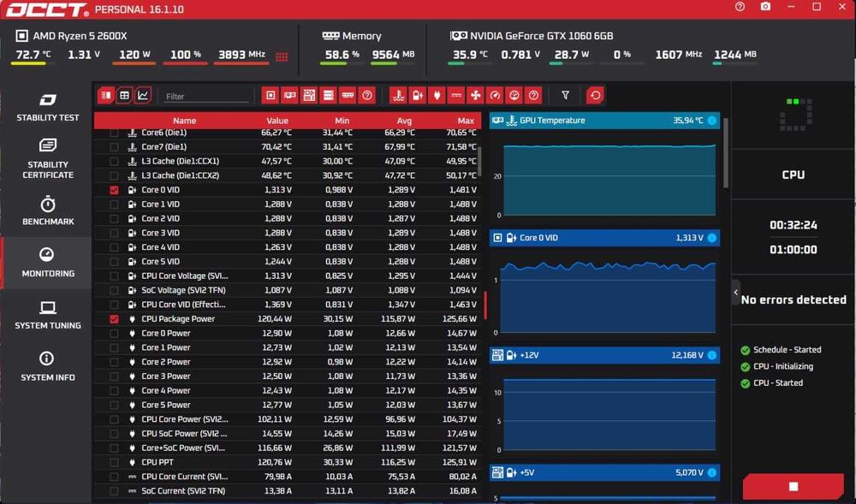Screen dimensions: 856x504
Task: Toggle storage sensors filter icon
Action: pos(329,96)
